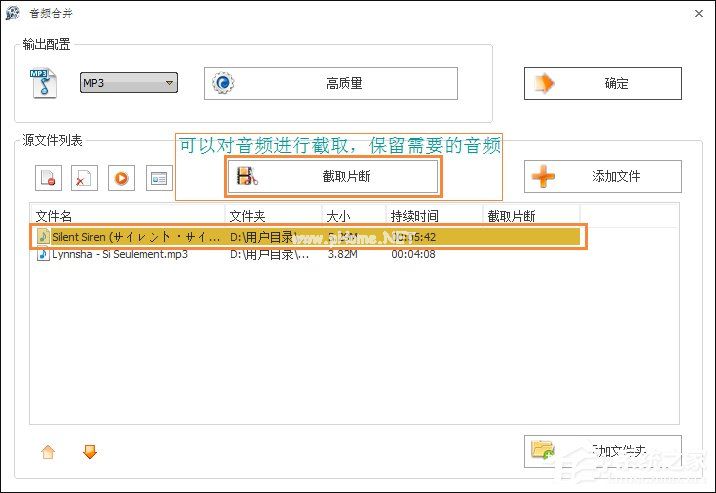
Task: Click the 截取片断 clip button
Action: point(333,176)
